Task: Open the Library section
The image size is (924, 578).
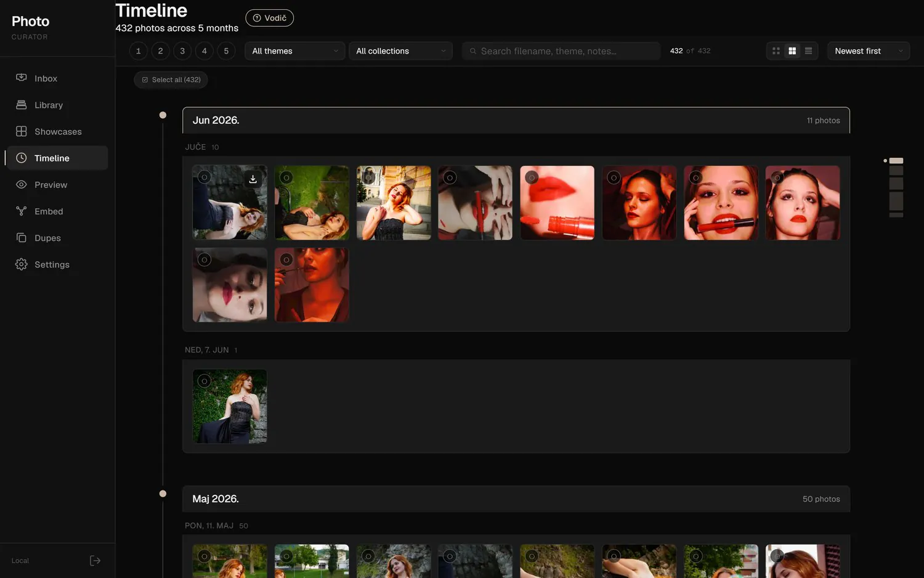Action: tap(57, 105)
